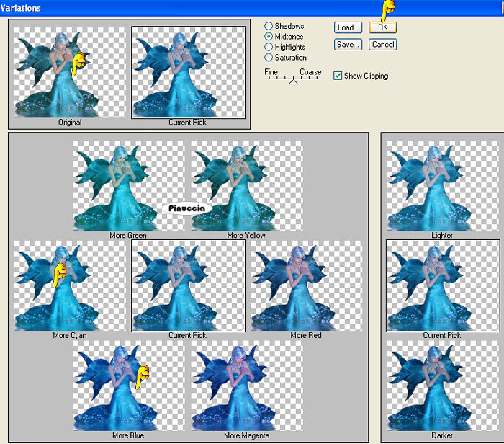Click the top Current Pick thumbnail
The height and width of the screenshot is (444, 504).
pos(188,72)
